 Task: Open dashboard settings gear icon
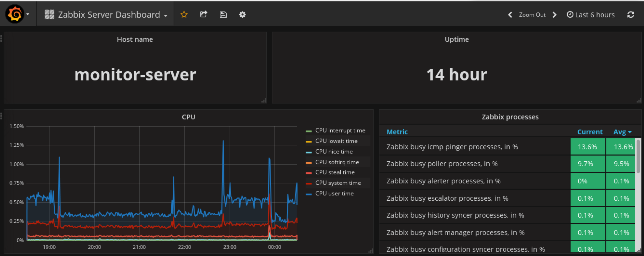(242, 15)
